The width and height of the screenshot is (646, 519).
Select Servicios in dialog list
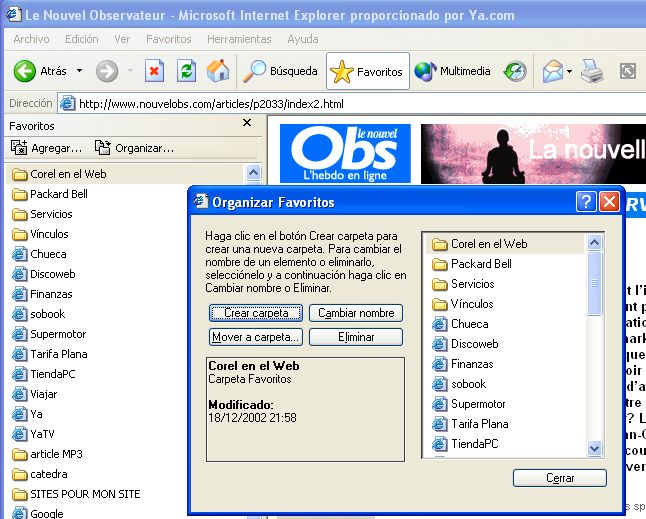coord(463,284)
